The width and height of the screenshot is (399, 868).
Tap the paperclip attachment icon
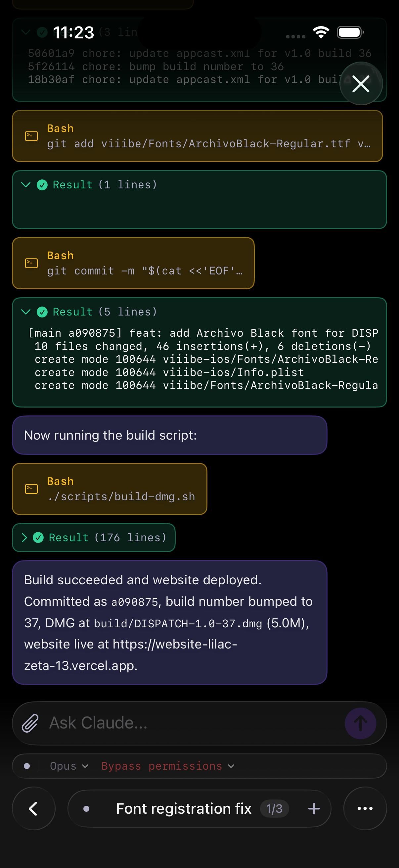[x=30, y=723]
